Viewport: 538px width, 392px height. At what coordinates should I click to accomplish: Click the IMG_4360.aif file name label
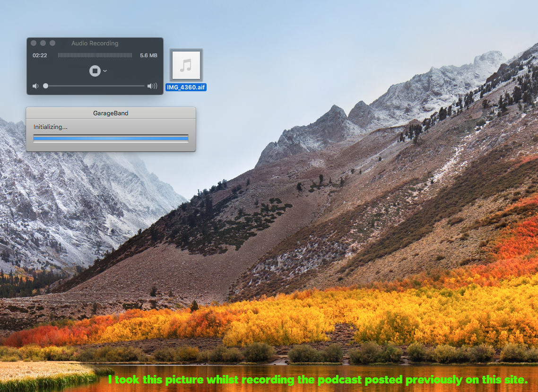186,87
